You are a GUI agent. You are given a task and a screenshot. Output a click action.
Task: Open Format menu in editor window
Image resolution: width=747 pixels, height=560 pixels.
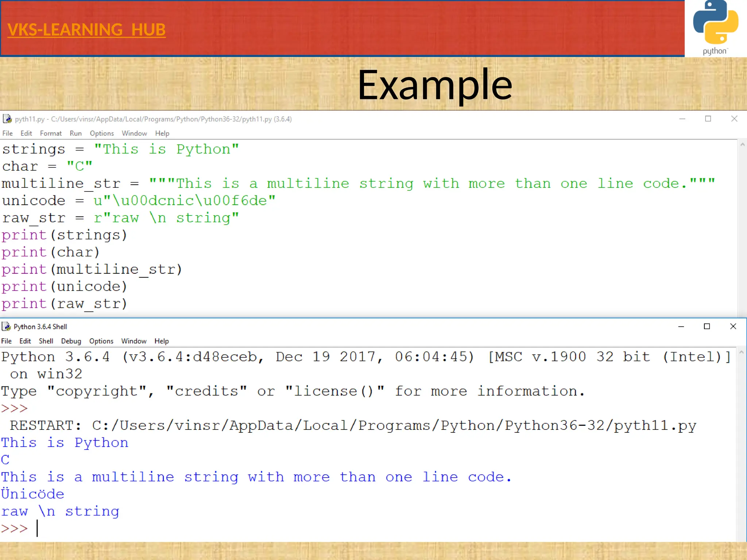(x=51, y=133)
